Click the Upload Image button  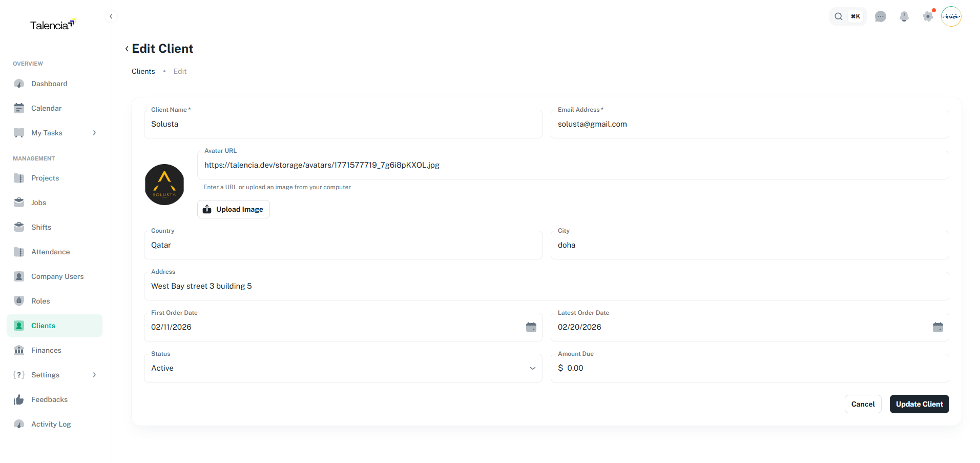(233, 209)
